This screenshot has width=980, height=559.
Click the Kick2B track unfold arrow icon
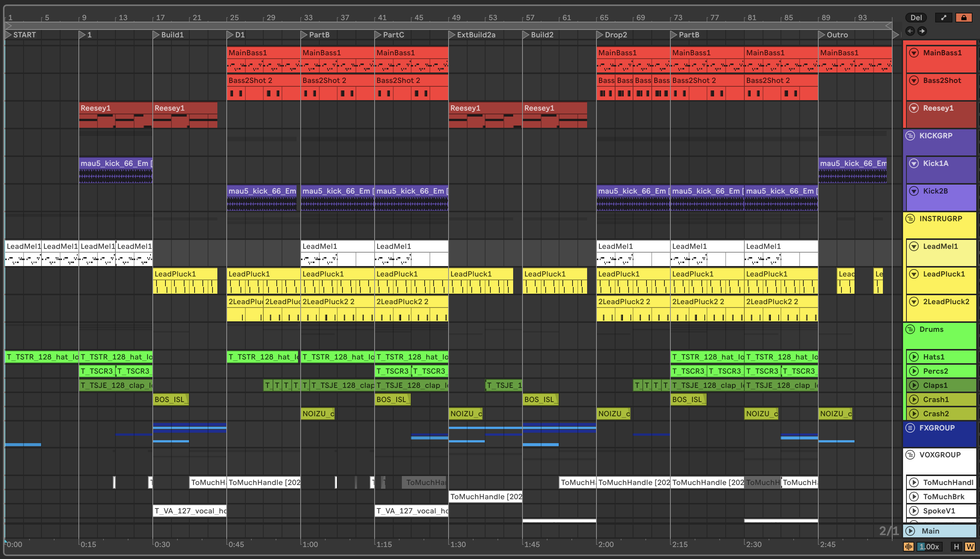pyautogui.click(x=914, y=191)
